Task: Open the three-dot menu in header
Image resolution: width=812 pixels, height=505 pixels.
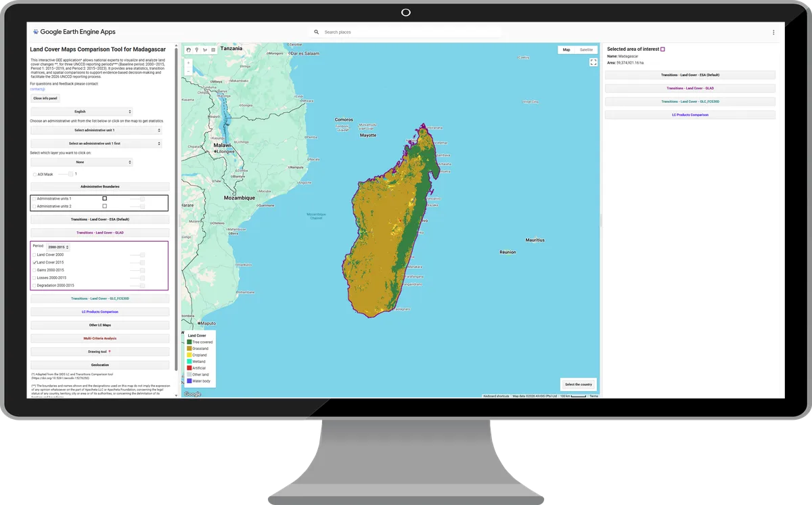Action: point(773,32)
